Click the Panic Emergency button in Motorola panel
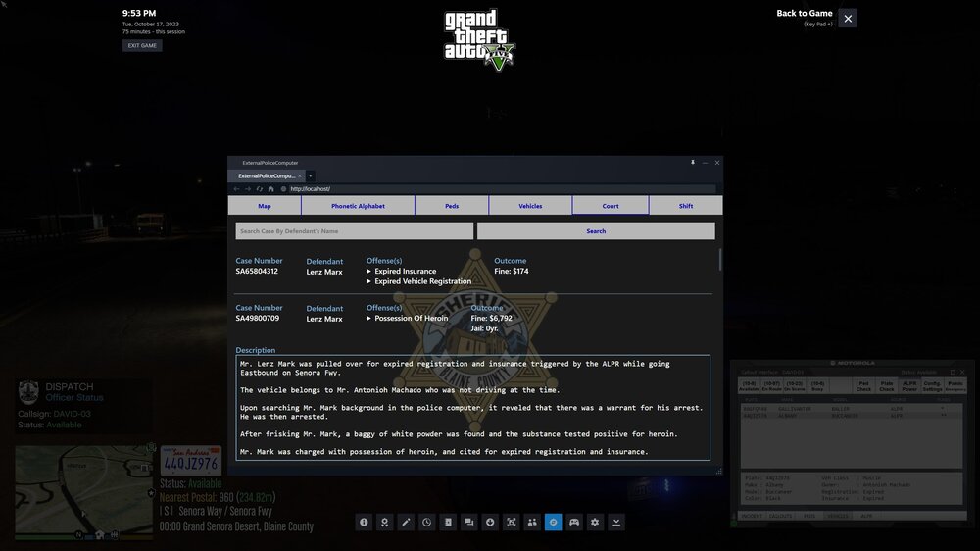Screen dimensions: 980x551 [x=955, y=386]
